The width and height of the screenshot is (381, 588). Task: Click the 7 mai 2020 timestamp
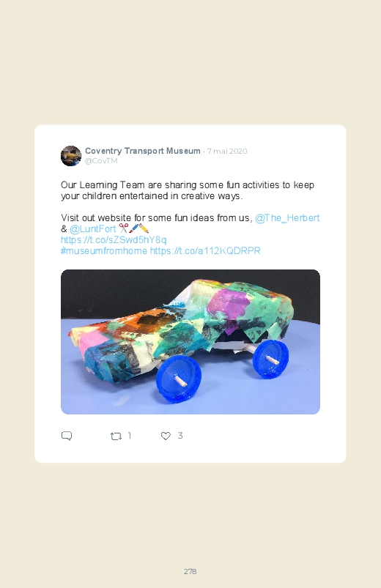pyautogui.click(x=227, y=151)
